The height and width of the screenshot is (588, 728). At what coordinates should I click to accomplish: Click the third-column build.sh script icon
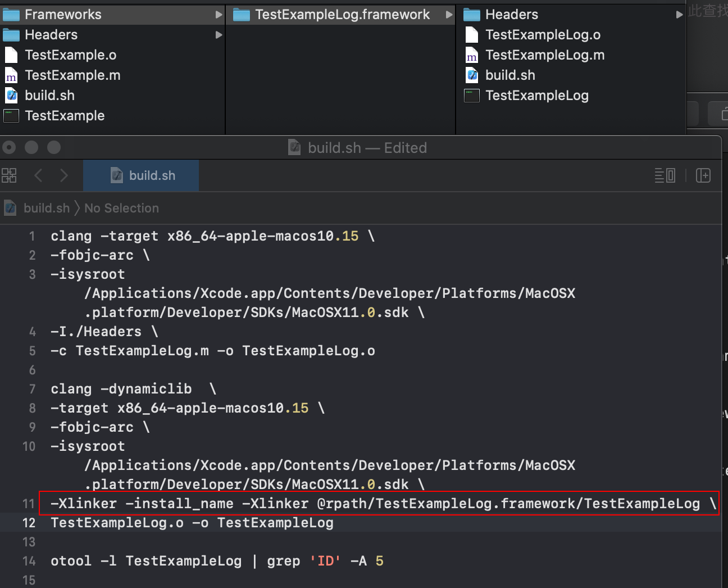[472, 75]
